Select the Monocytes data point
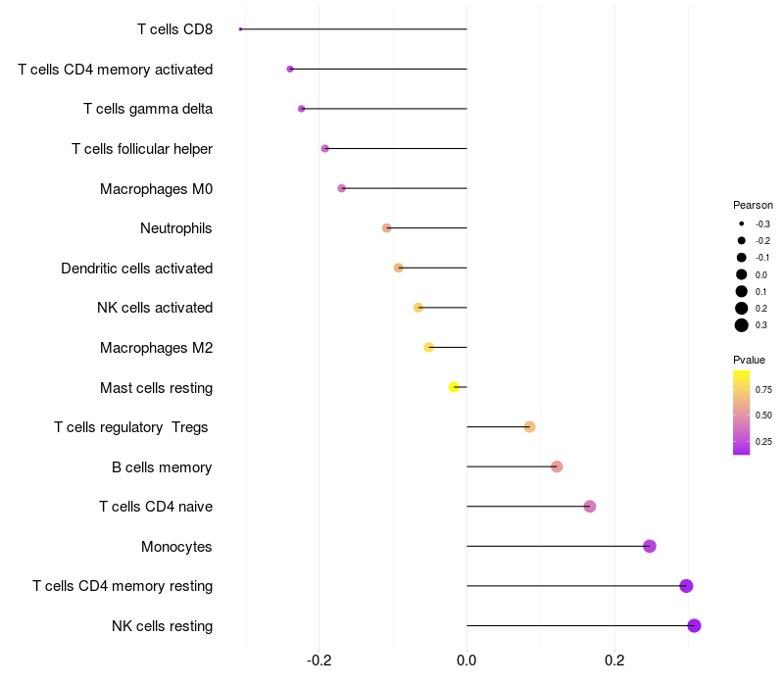Image resolution: width=784 pixels, height=686 pixels. pos(650,546)
